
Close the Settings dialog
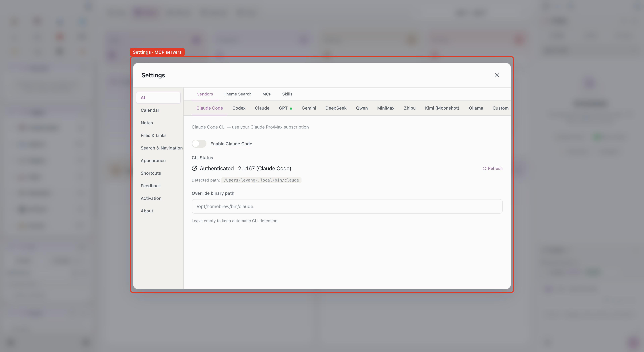point(497,75)
